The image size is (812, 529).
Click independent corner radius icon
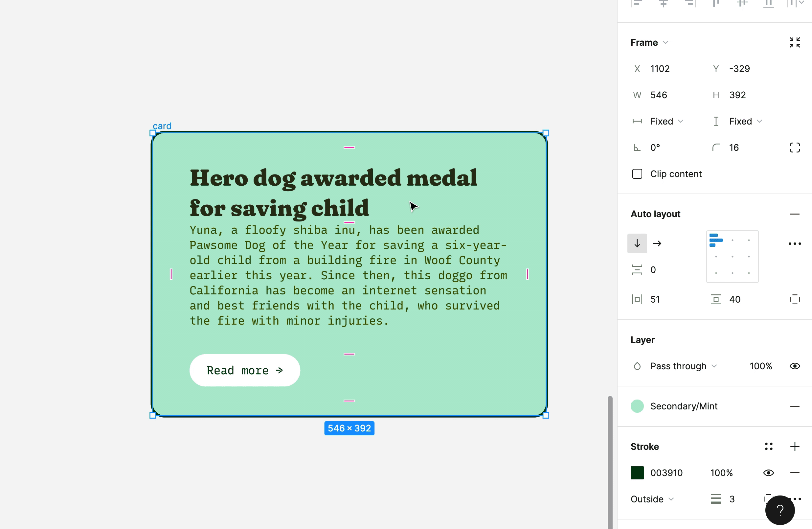coord(795,148)
